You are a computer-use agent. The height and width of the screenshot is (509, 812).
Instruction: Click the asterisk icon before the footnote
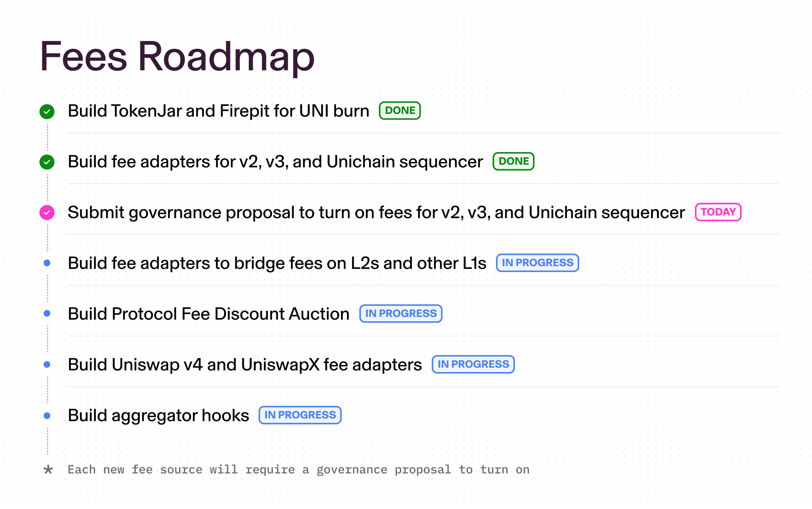[48, 470]
